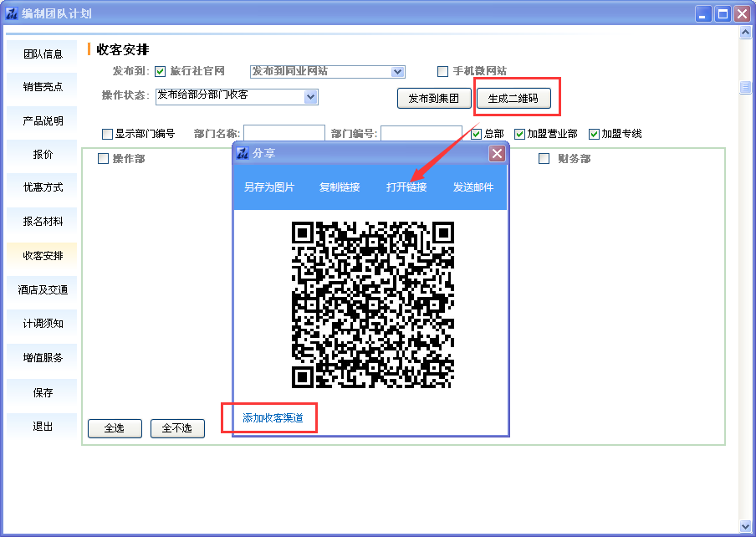Open 酒店及交通 sidebar section
Screen dimensions: 756x537
click(x=43, y=289)
